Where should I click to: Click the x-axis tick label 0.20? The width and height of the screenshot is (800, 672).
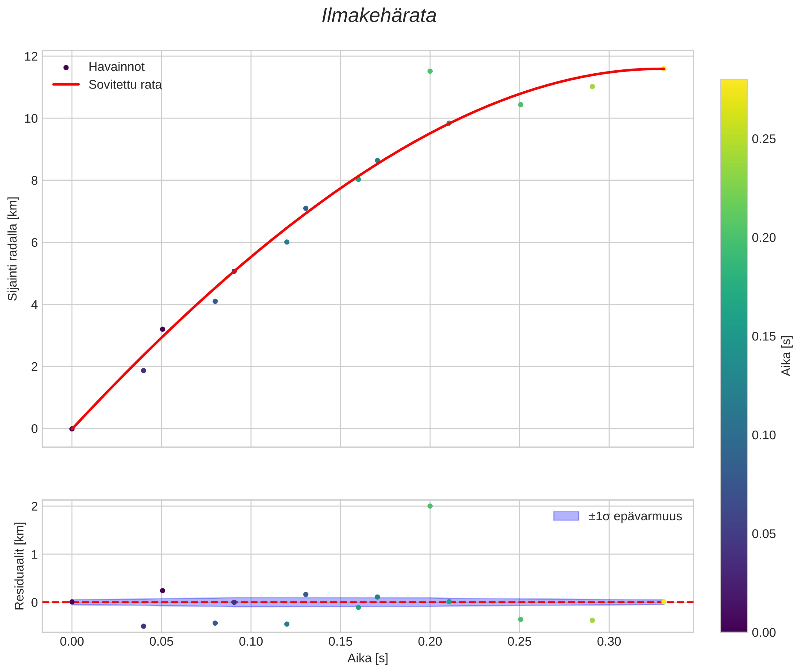[x=430, y=642]
